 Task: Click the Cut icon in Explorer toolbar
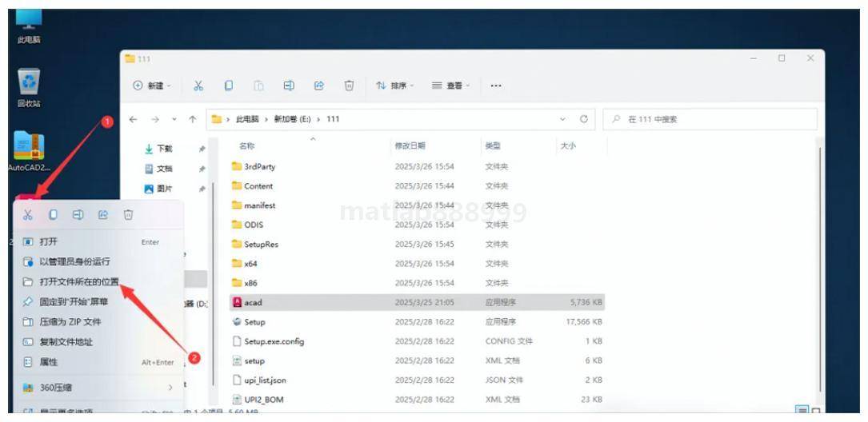click(198, 86)
